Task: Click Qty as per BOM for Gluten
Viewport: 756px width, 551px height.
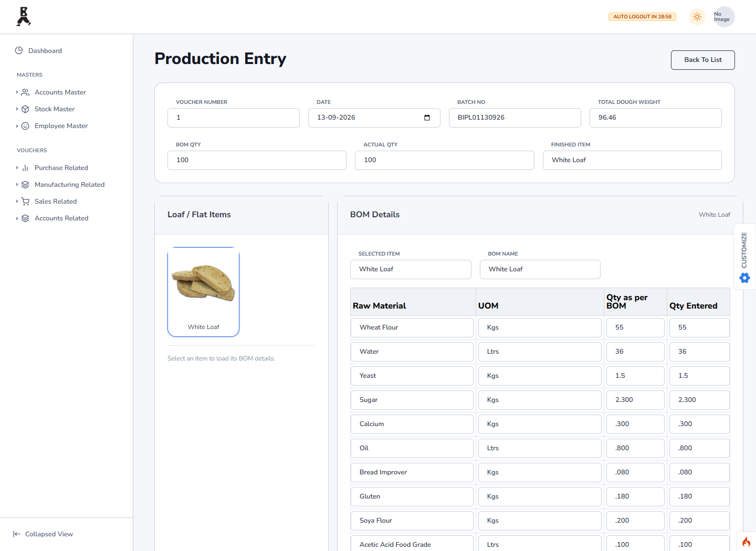Action: 635,496
